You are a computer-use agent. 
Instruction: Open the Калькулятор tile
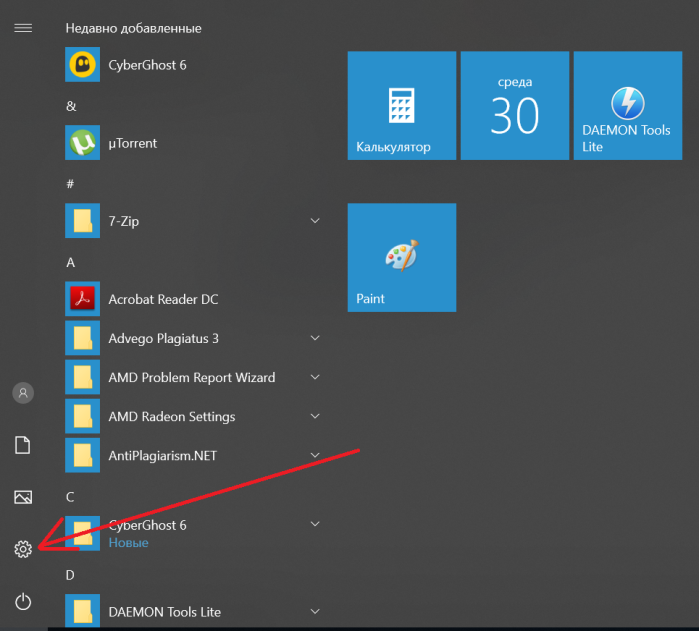click(402, 106)
